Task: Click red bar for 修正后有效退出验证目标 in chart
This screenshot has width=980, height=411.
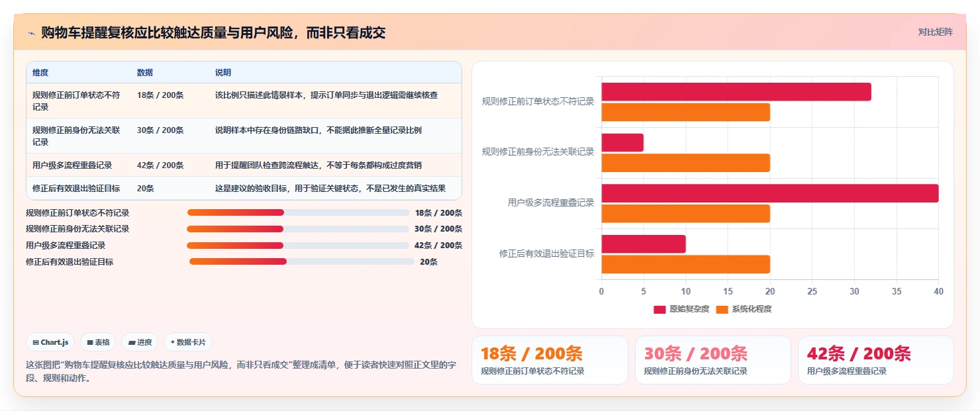Action: pyautogui.click(x=644, y=244)
